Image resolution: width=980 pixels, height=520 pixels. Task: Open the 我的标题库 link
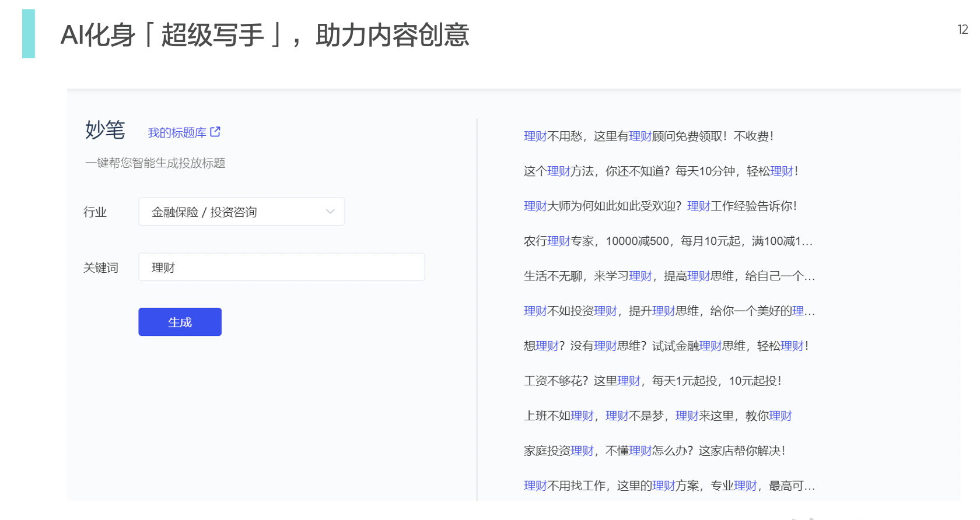tap(177, 133)
